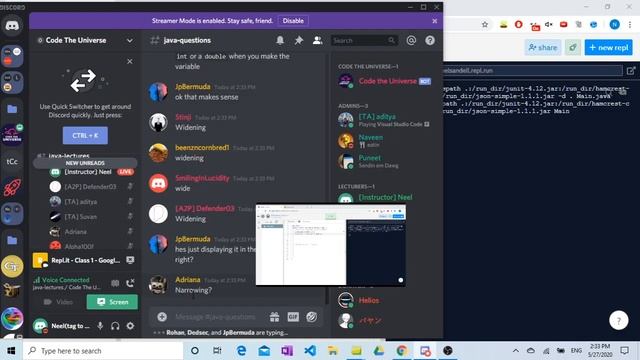Click Windows taskbar search box
The width and height of the screenshot is (640, 360).
tap(103, 351)
